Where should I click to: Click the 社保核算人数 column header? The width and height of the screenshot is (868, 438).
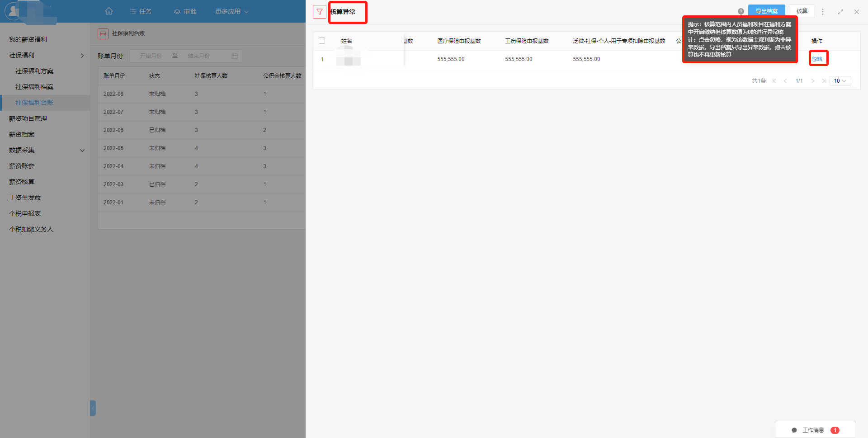coord(211,76)
